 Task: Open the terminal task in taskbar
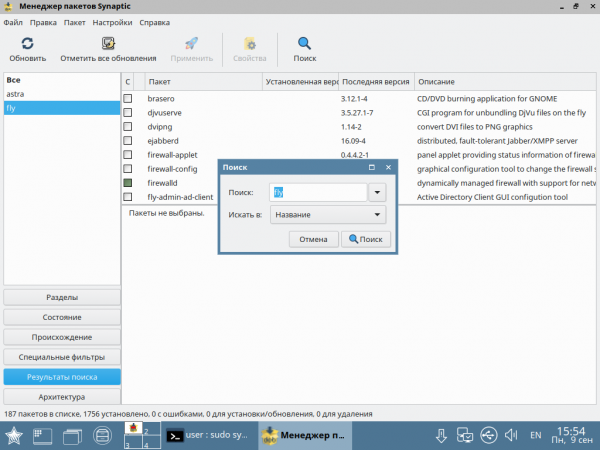[x=208, y=435]
